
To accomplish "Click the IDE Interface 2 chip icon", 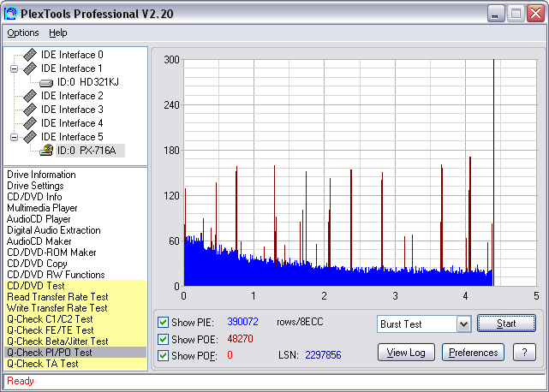I will coord(30,96).
